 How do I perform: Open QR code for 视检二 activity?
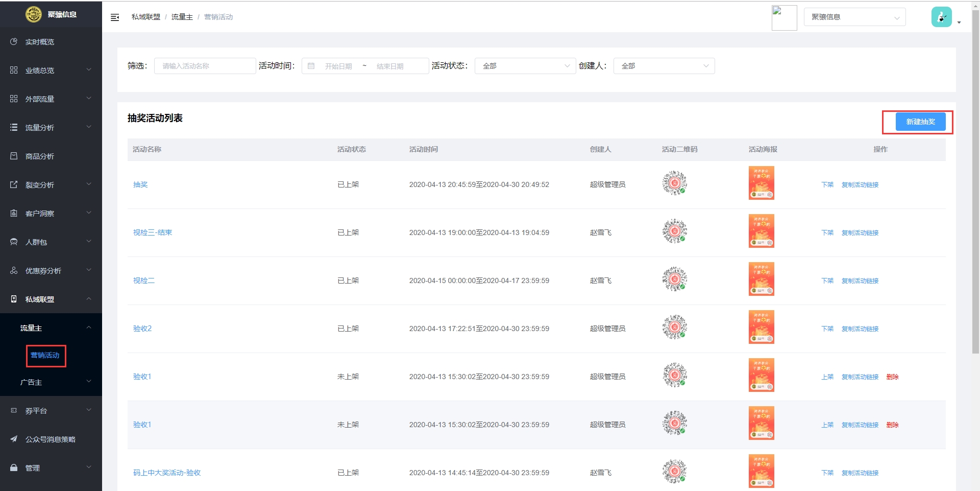pos(674,279)
